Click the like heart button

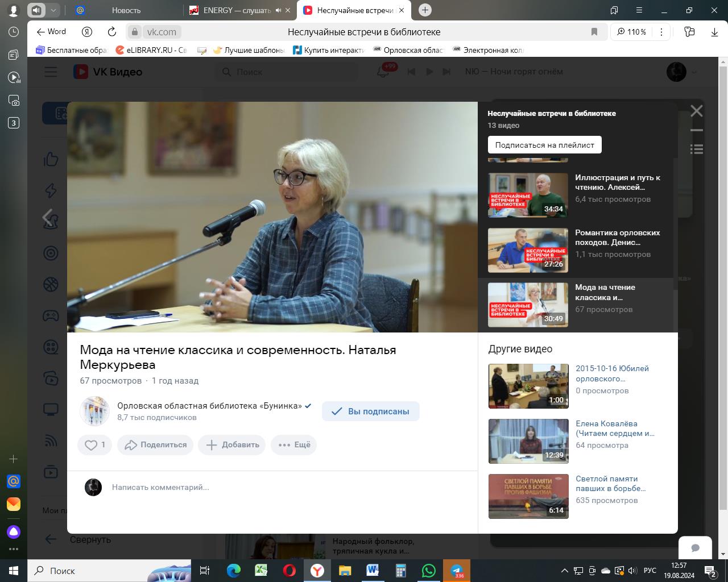(x=92, y=444)
